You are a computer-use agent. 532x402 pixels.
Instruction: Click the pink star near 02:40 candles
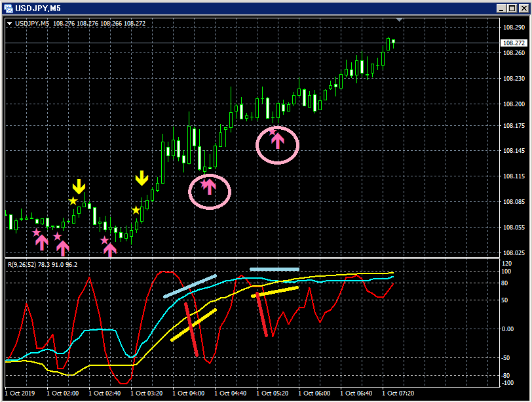pos(105,241)
